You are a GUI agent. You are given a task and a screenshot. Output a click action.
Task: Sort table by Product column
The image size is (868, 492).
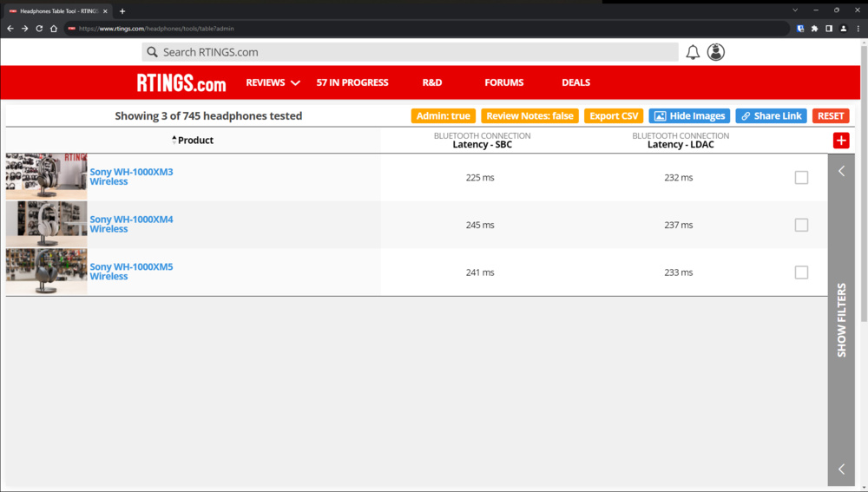(x=194, y=141)
